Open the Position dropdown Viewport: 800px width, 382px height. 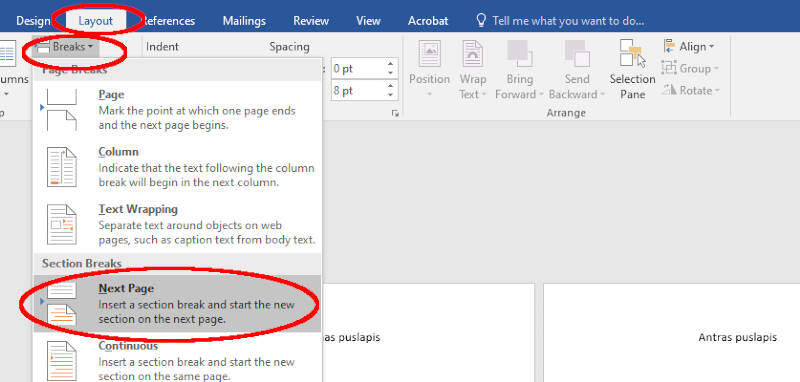[429, 69]
